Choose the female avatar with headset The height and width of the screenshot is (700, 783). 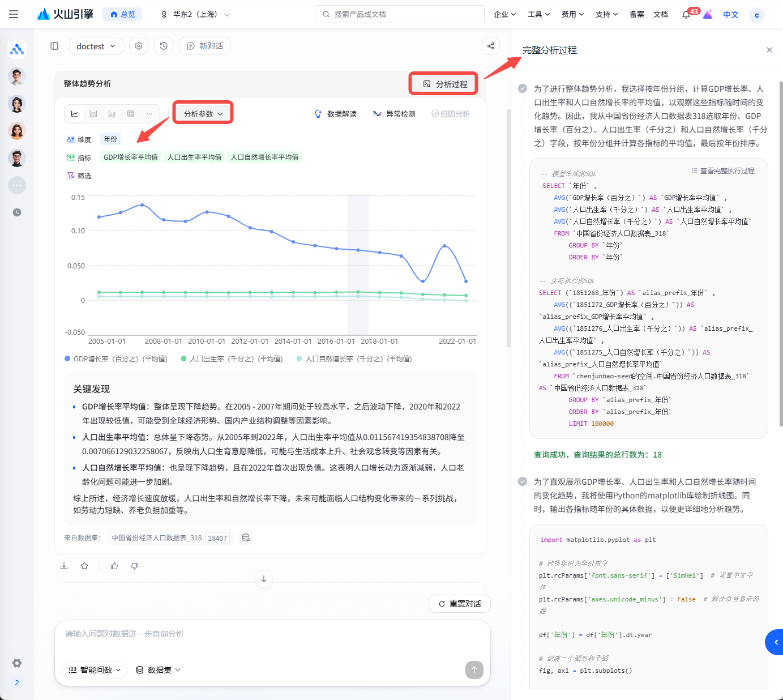17,104
